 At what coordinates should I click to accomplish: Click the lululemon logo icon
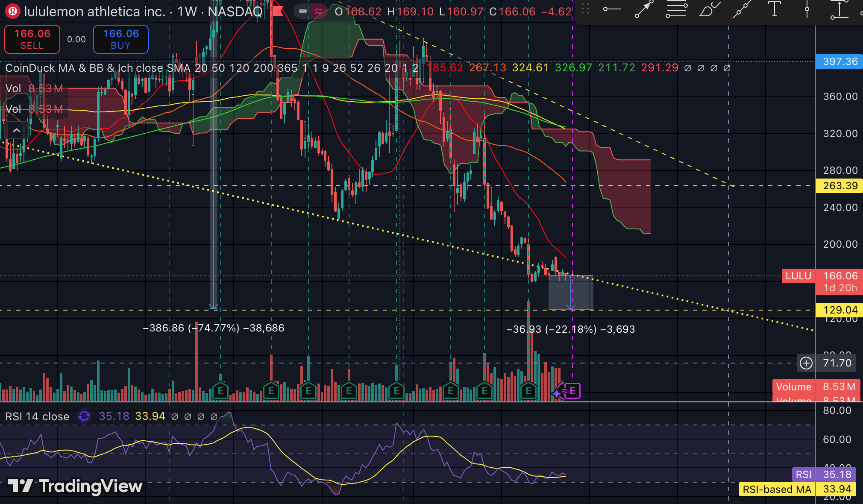[x=13, y=11]
